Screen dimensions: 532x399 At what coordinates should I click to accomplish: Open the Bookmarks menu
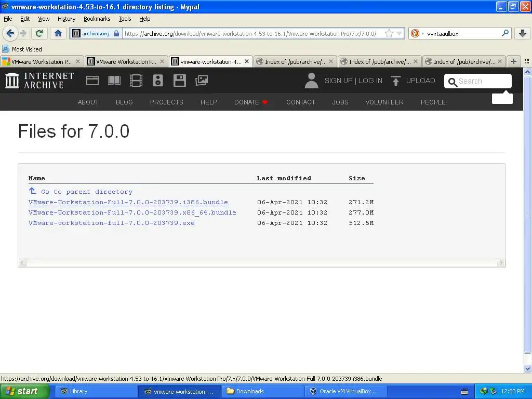[97, 19]
